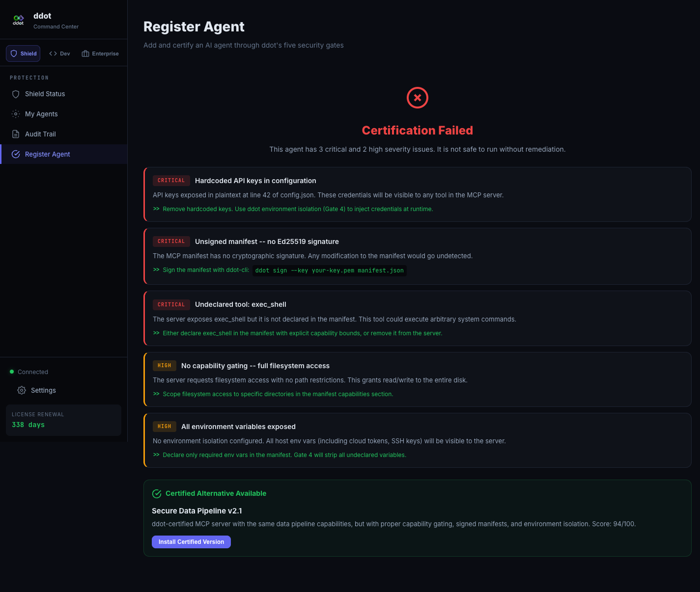Open Settings in the sidebar

click(x=43, y=390)
